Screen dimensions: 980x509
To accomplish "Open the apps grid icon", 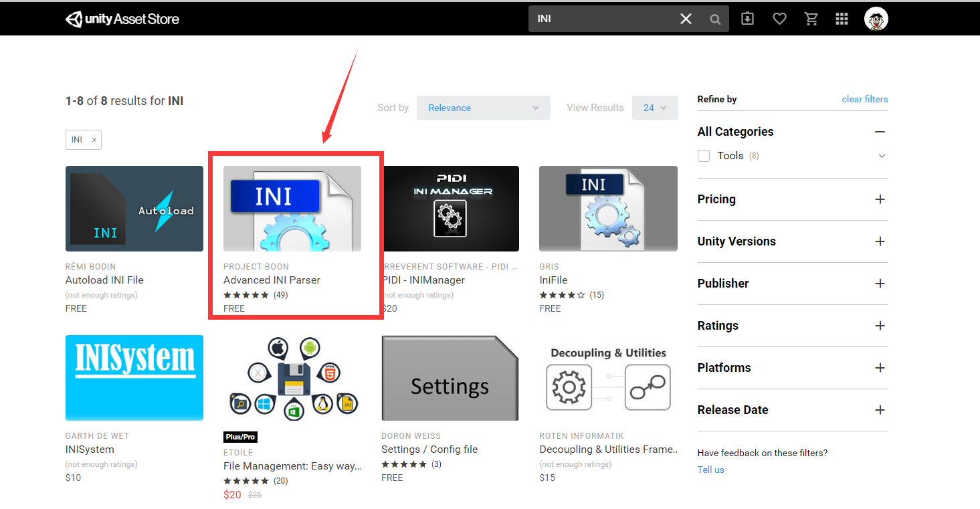I will (842, 19).
